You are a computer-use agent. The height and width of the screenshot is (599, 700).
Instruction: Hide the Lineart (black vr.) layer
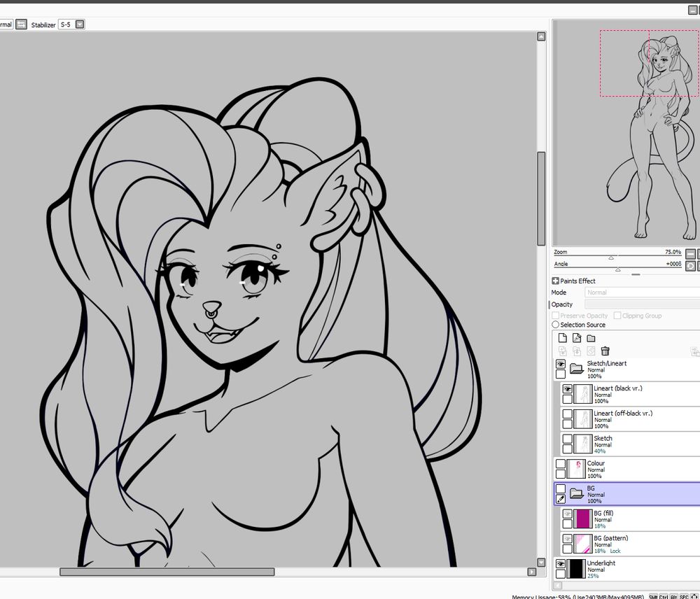(x=568, y=389)
